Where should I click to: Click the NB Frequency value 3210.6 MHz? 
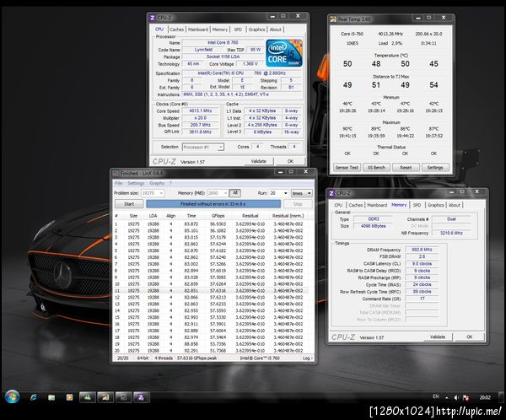[451, 233]
